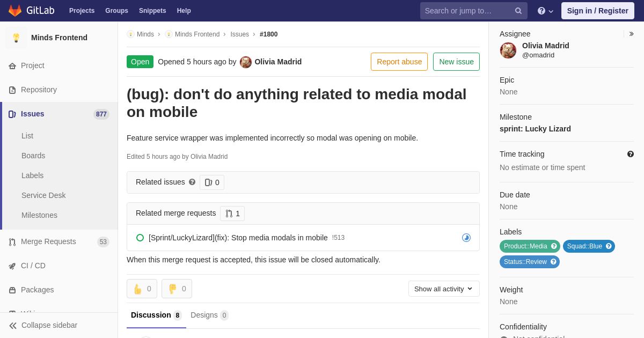Viewport: 644px width, 338px height.
Task: Click Sign in / Register button
Action: click(598, 11)
